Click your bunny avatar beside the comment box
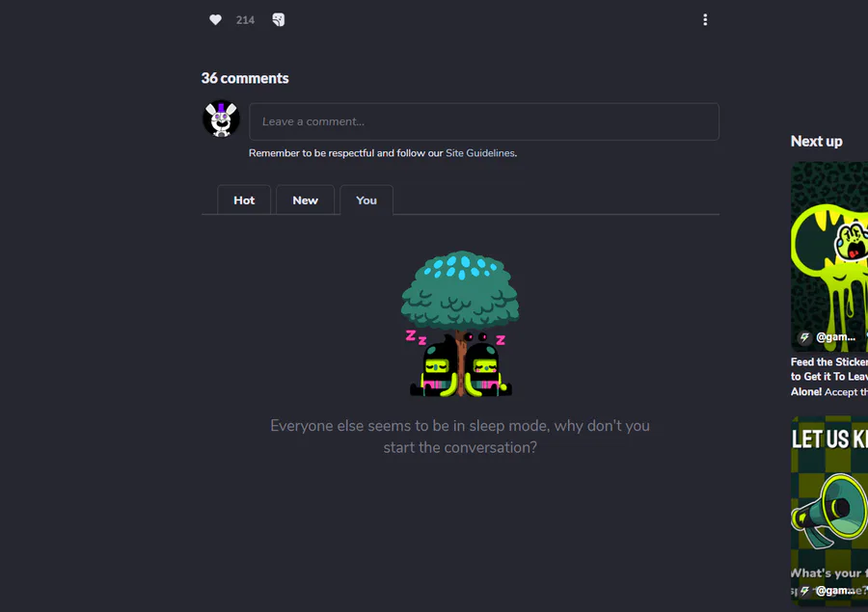The width and height of the screenshot is (868, 612). point(221,119)
